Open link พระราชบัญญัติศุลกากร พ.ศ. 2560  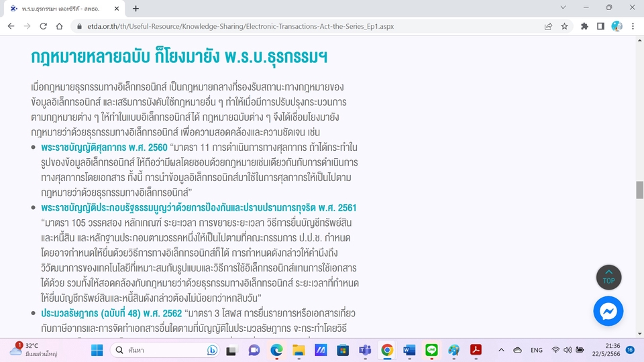click(105, 147)
